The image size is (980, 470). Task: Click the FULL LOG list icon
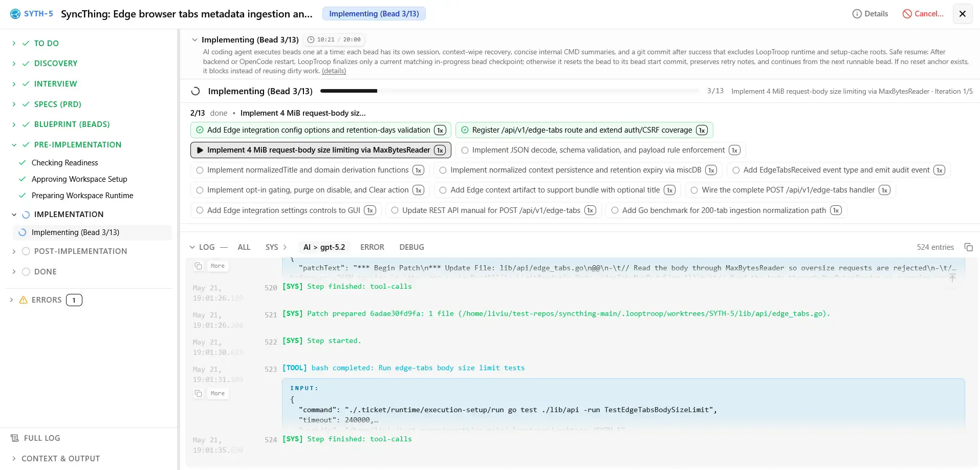15,438
